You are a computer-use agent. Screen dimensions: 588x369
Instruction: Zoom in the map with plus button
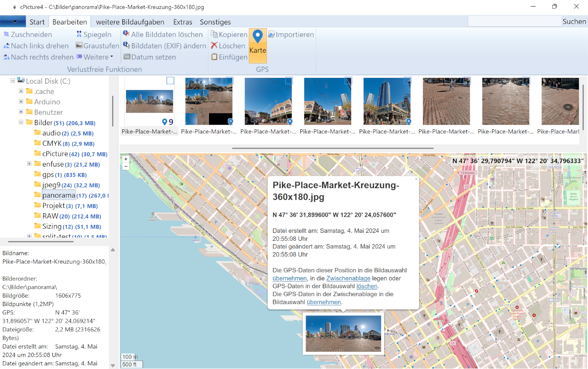(126, 159)
